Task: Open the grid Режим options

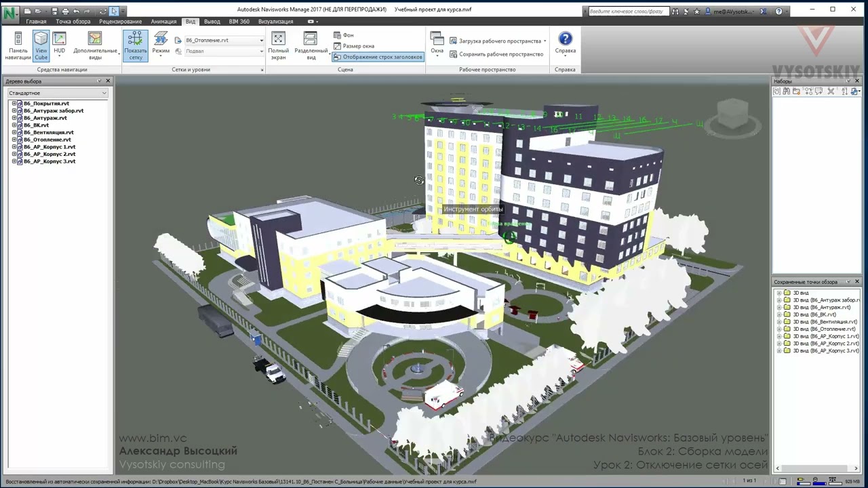Action: pyautogui.click(x=161, y=46)
